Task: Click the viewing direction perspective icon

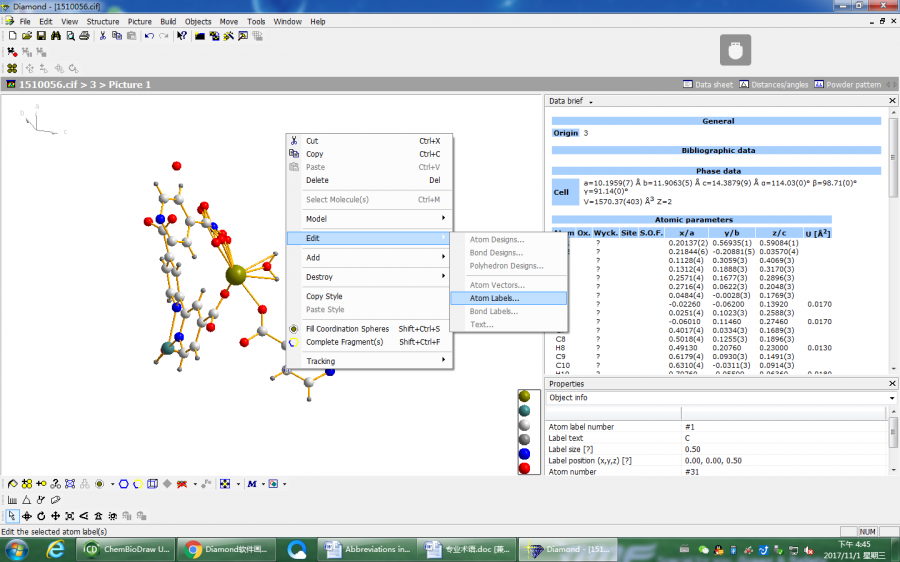Action: (x=84, y=516)
